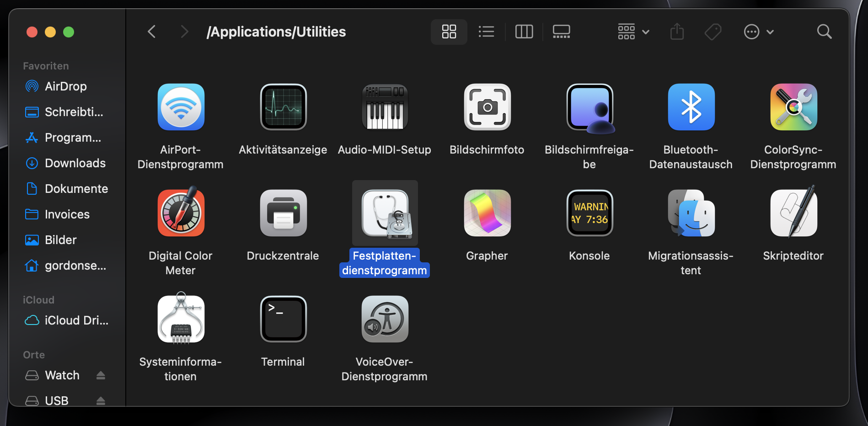Start the Migrationsassistent
Screen dimensions: 868x426
tap(691, 213)
